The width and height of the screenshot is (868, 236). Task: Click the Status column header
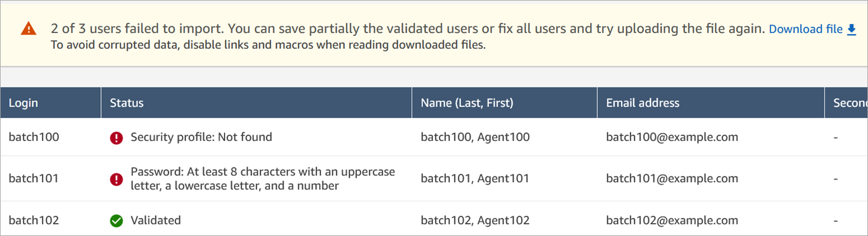click(126, 103)
